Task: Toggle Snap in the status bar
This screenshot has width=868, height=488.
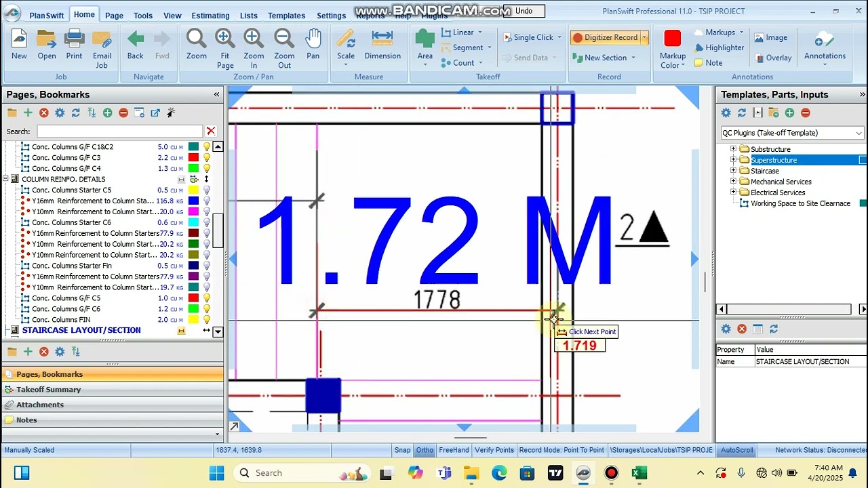Action: coord(402,450)
